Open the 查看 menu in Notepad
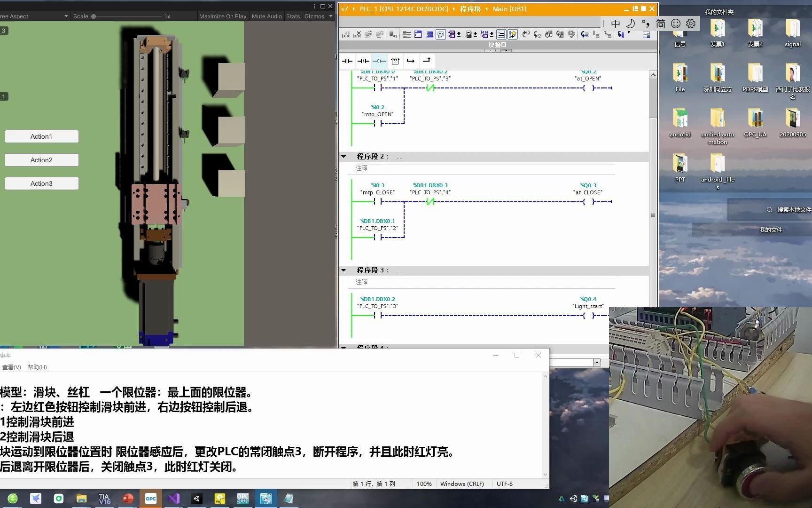Viewport: 812px width, 508px height. click(11, 367)
